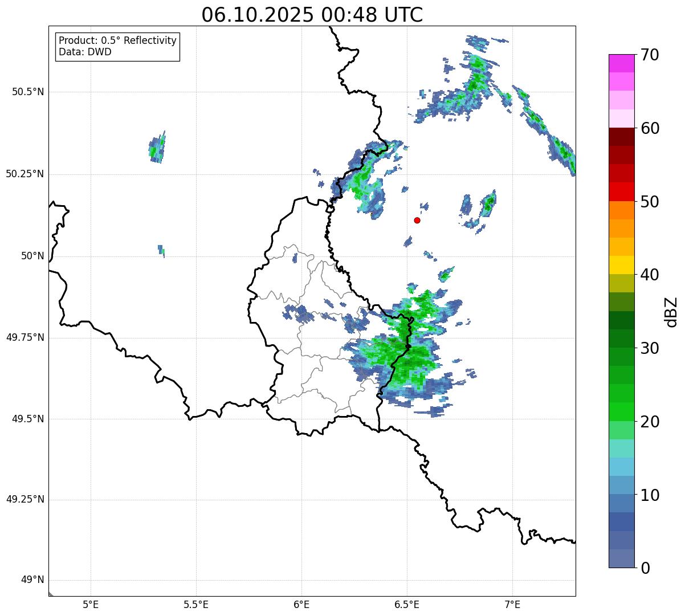
Task: Click the colorbar tick label 50
Action: (x=649, y=202)
